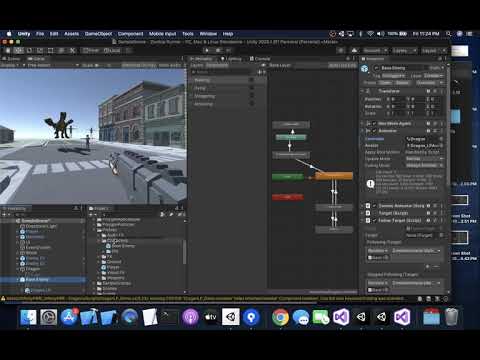This screenshot has height=360, width=480.
Task: Open the App Store from the Dock
Action: tap(69, 317)
